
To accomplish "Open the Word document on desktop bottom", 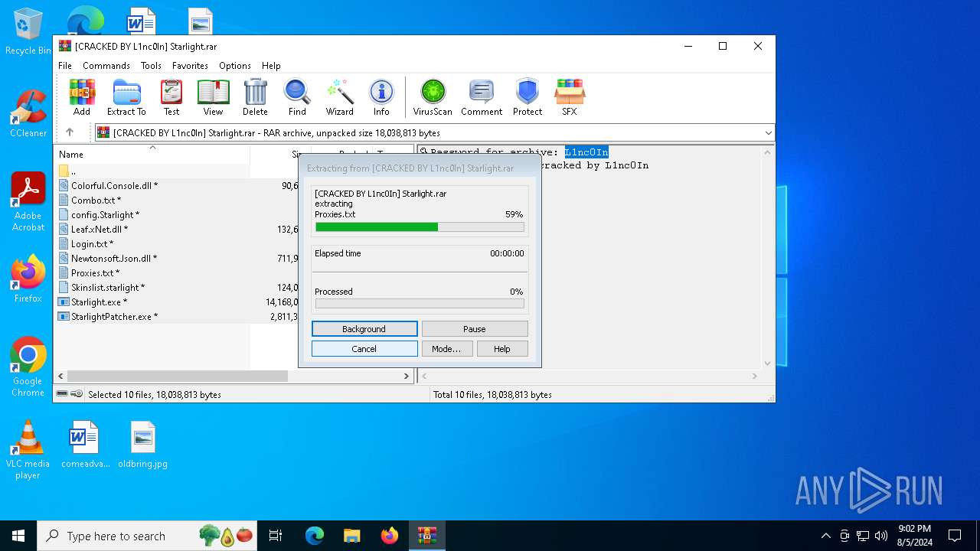I will 84,444.
